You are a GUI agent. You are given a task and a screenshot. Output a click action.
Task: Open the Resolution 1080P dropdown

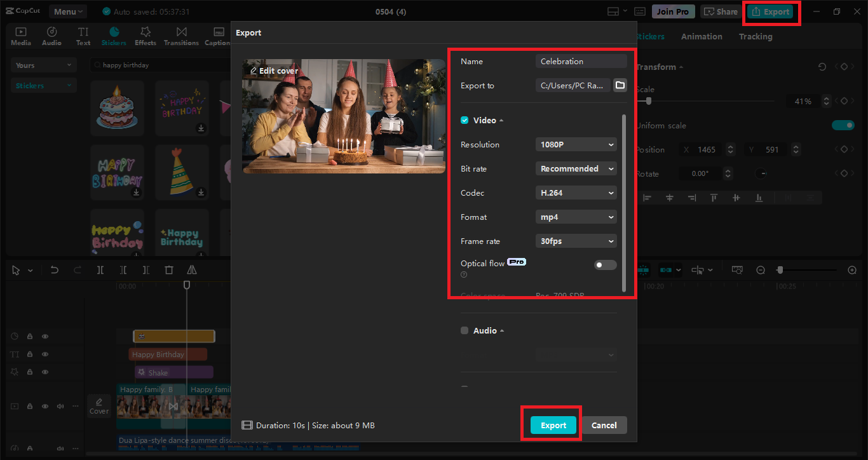pos(576,144)
